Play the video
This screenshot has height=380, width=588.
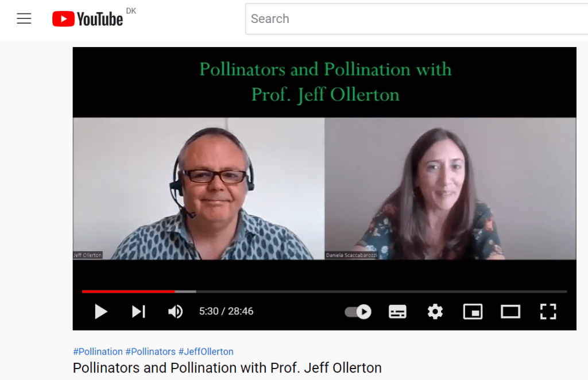coord(101,312)
